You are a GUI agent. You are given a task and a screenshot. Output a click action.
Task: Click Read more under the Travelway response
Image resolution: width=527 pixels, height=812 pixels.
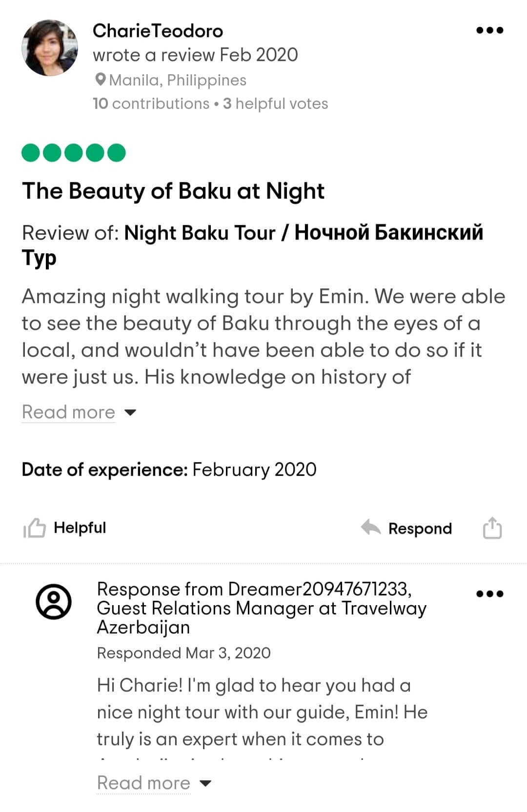coord(143,783)
